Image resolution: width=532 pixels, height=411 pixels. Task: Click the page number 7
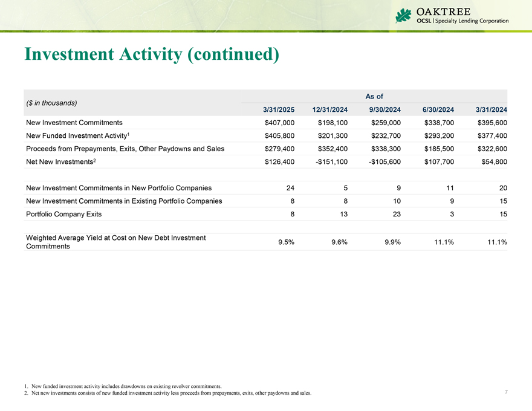point(505,393)
